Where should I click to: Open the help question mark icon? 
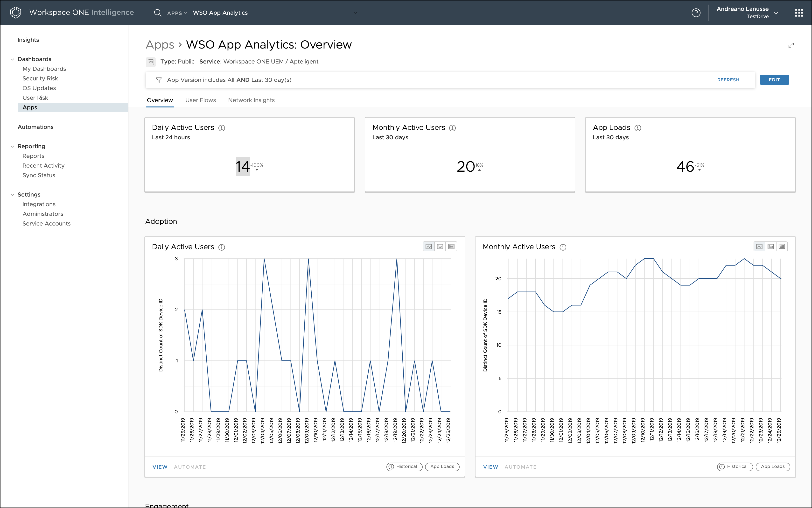[x=696, y=13]
